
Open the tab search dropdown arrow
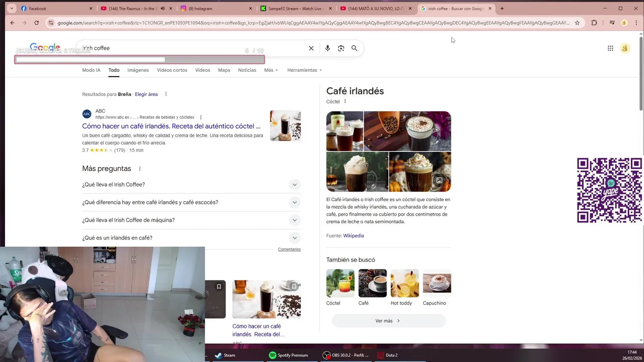pyautogui.click(x=12, y=9)
